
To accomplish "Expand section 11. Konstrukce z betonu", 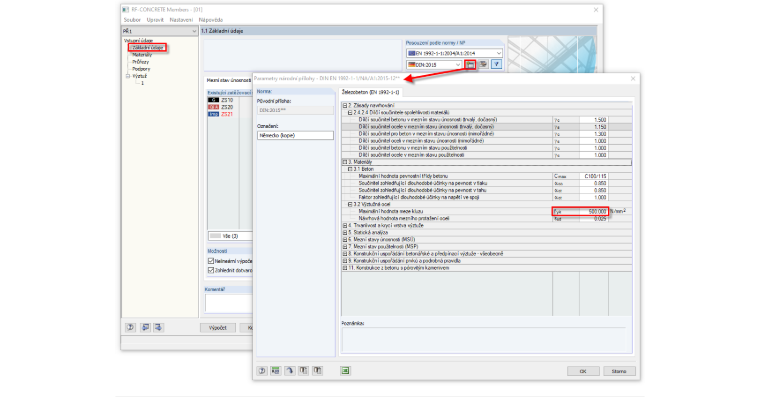I will [x=345, y=268].
